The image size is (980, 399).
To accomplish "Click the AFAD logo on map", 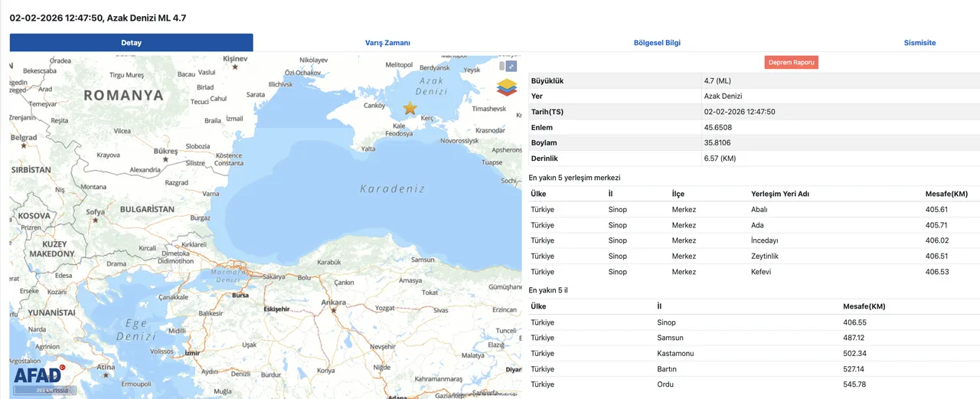I will tap(38, 374).
